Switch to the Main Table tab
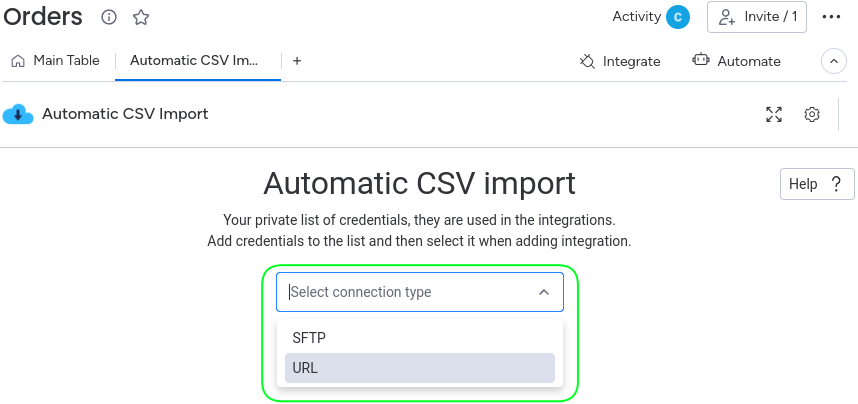858x404 pixels. point(56,61)
